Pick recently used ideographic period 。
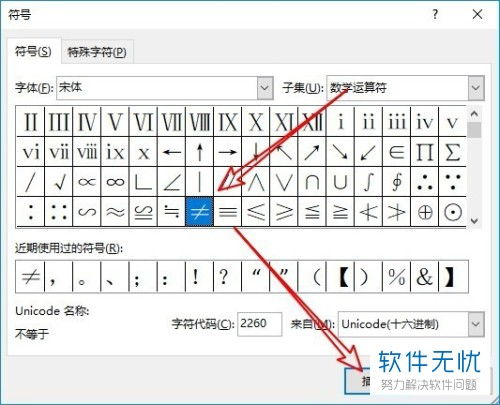The image size is (500, 405). pyautogui.click(x=87, y=277)
